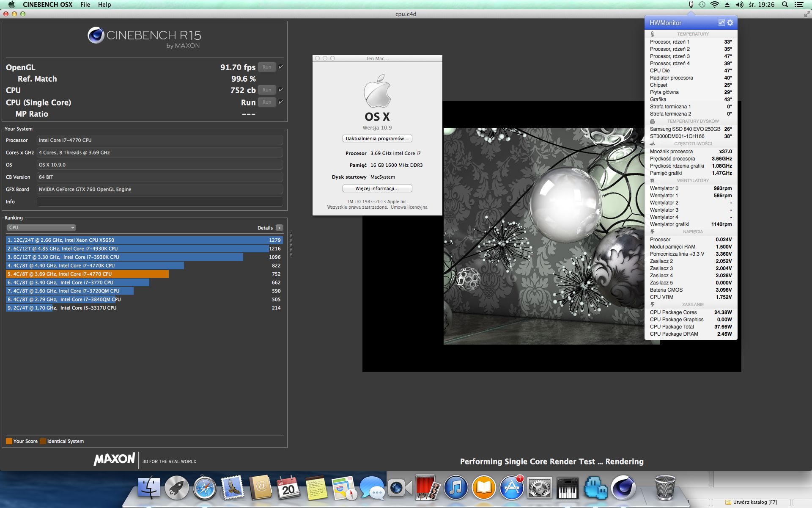
Task: Click the Info text field
Action: tap(160, 202)
